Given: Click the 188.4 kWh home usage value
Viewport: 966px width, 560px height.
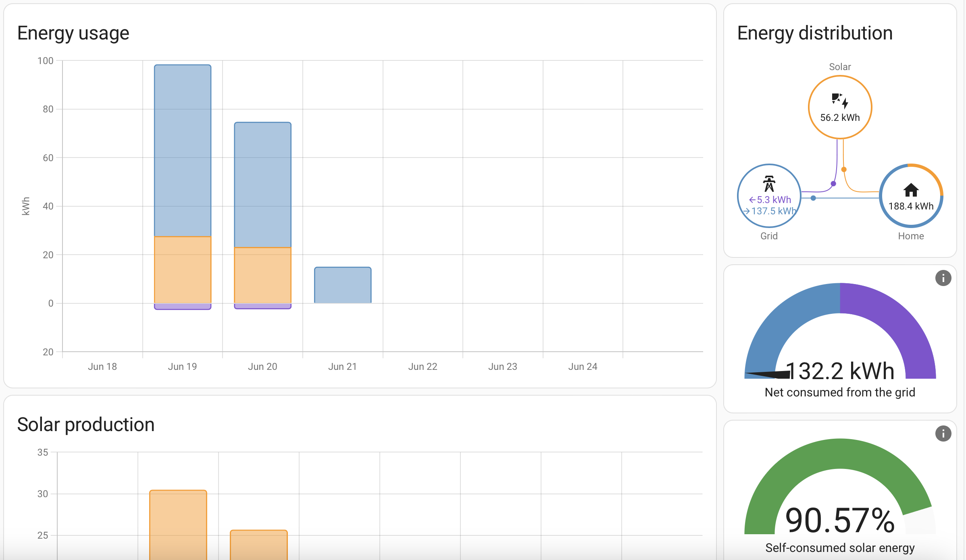Looking at the screenshot, I should coord(911,206).
